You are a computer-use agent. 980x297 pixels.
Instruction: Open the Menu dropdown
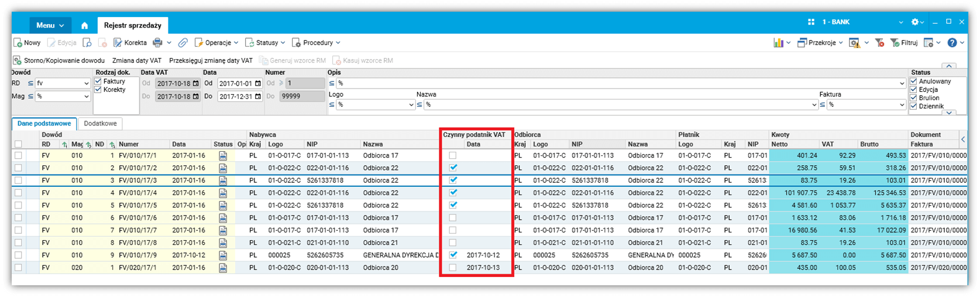click(50, 25)
